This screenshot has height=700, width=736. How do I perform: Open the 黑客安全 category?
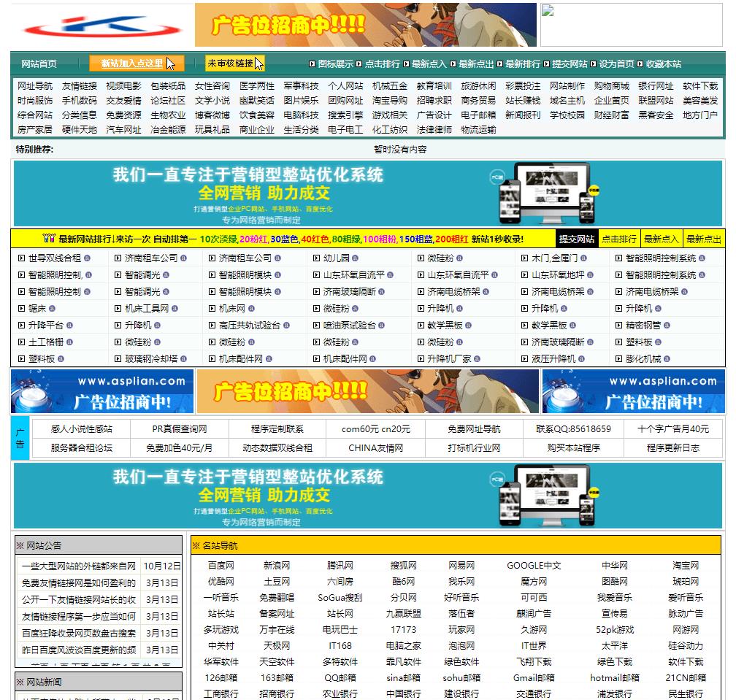[656, 115]
